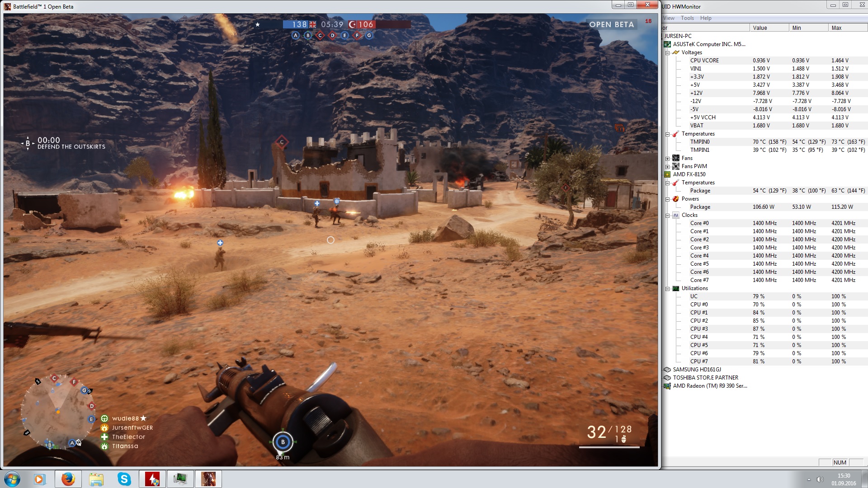Image resolution: width=868 pixels, height=488 pixels.
Task: Switch to HWMonitor taskbar icon
Action: [180, 479]
